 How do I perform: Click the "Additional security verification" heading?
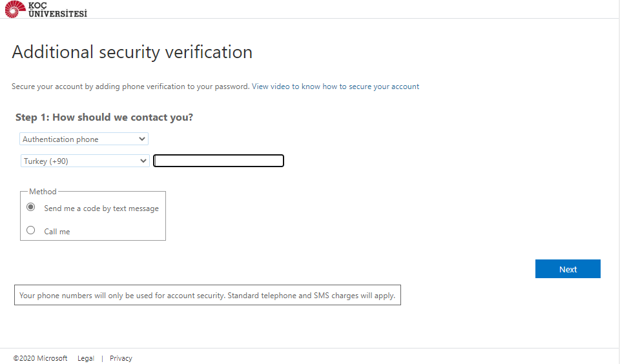click(132, 52)
